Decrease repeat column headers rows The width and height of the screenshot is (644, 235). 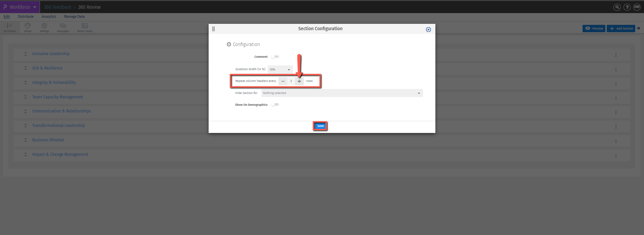click(283, 81)
